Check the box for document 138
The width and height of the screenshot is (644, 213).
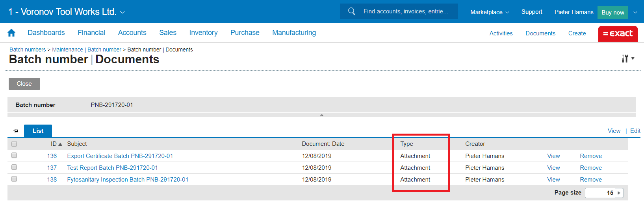coord(14,179)
